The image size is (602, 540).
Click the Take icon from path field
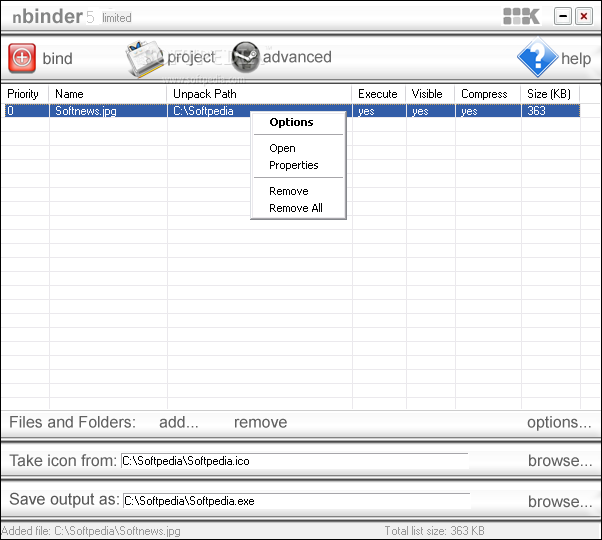pos(294,461)
